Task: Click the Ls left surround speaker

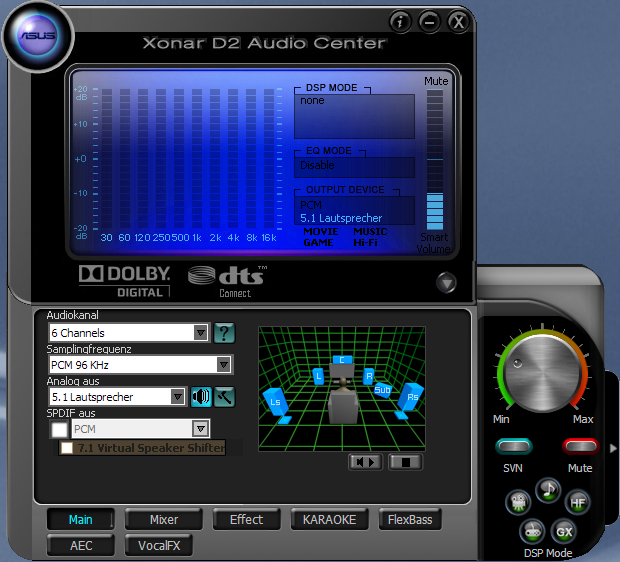Action: [x=277, y=405]
